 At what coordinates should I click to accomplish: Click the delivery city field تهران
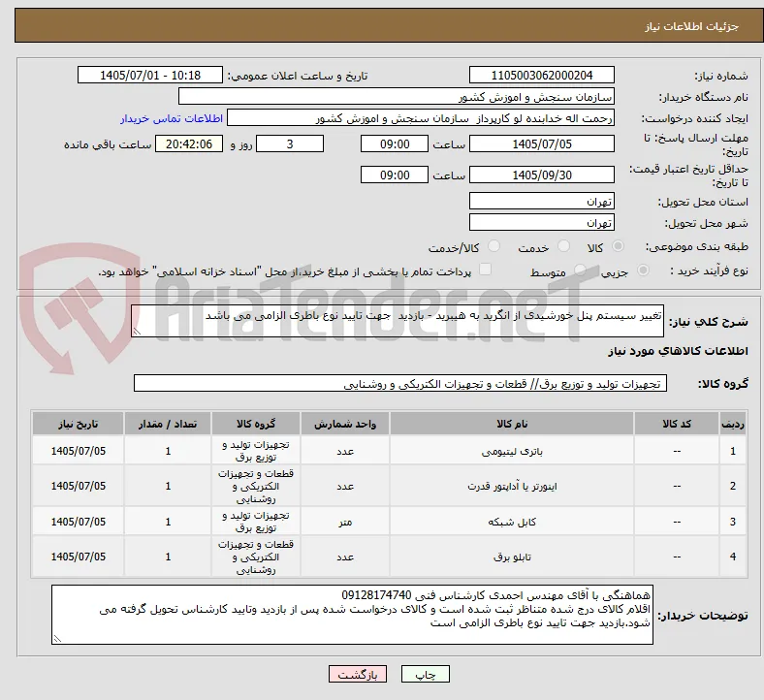point(541,222)
